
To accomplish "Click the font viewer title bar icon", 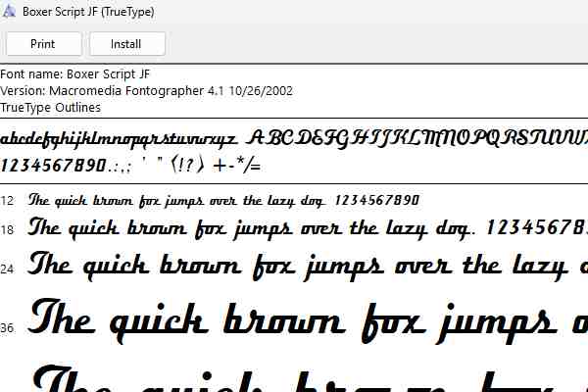I will click(8, 11).
